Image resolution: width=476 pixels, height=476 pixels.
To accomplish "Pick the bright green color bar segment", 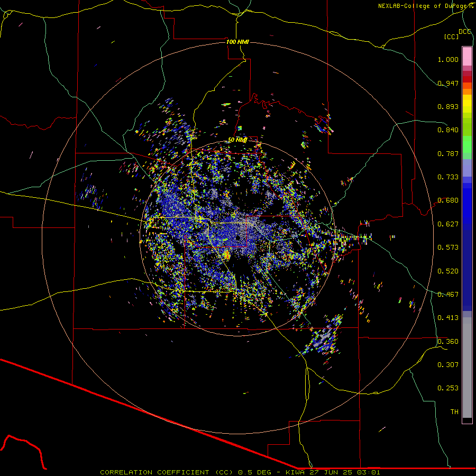I will point(467,144).
